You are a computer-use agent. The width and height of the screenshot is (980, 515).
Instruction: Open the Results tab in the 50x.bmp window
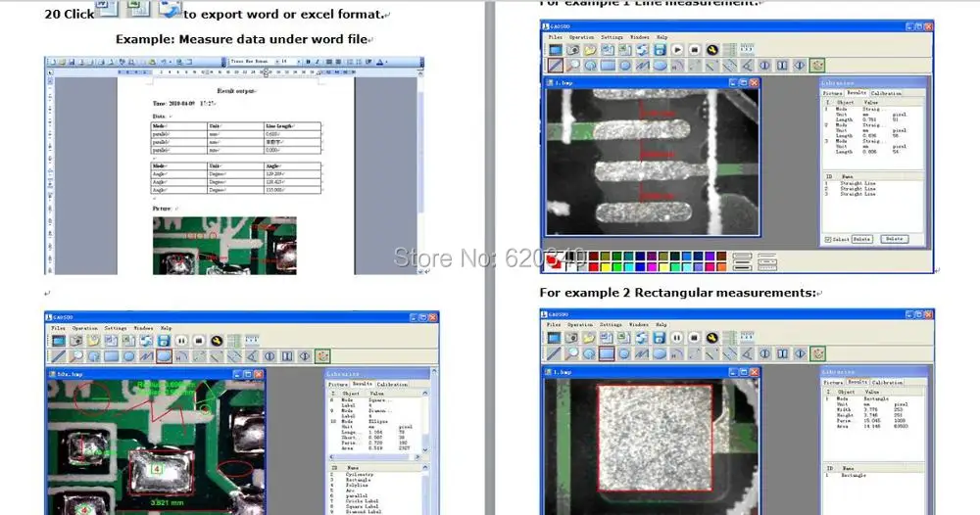coord(362,384)
